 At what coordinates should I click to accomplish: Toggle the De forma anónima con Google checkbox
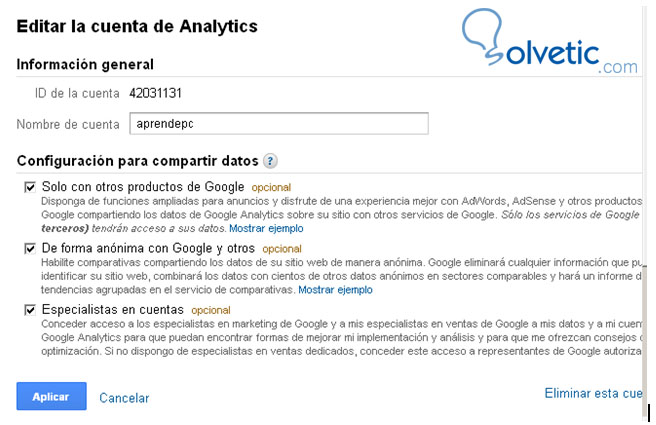[x=29, y=248]
